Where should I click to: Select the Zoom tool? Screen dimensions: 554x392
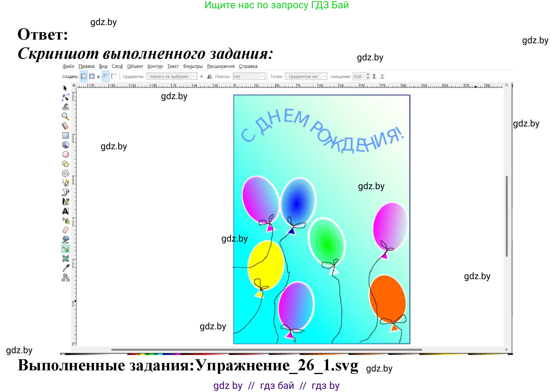click(x=66, y=116)
